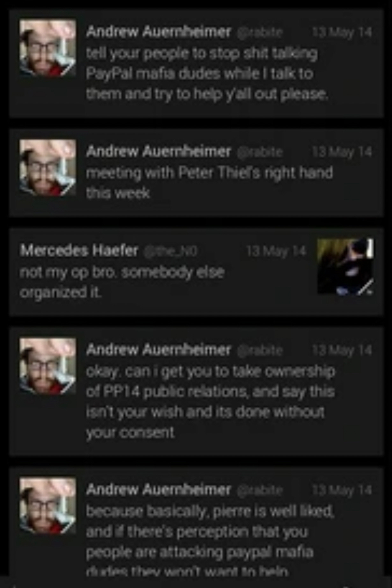The width and height of the screenshot is (392, 588).
Task: Open timestamp on Mercedes Haefer's tweet
Action: coord(276,251)
